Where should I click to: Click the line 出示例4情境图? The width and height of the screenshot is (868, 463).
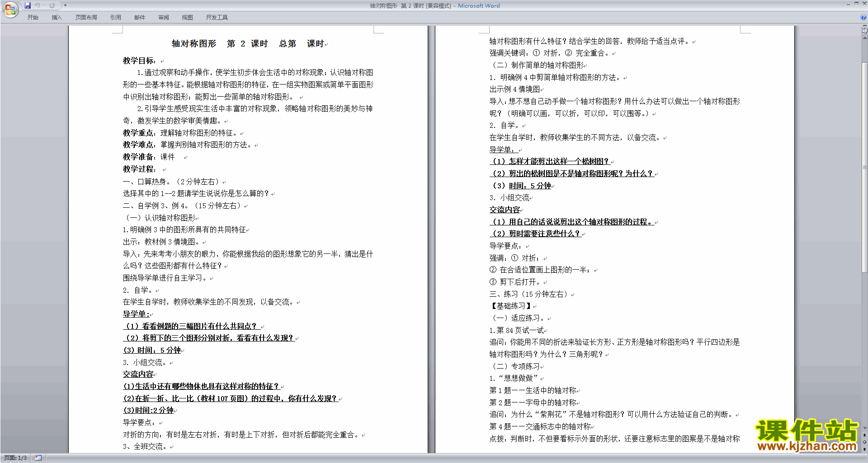pos(515,89)
